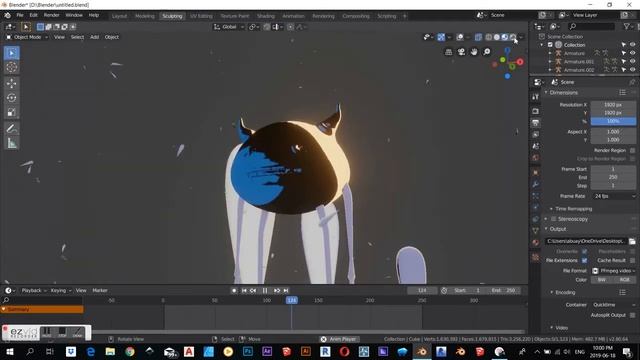
Task: Select the RGB color mode button
Action: 624,280
